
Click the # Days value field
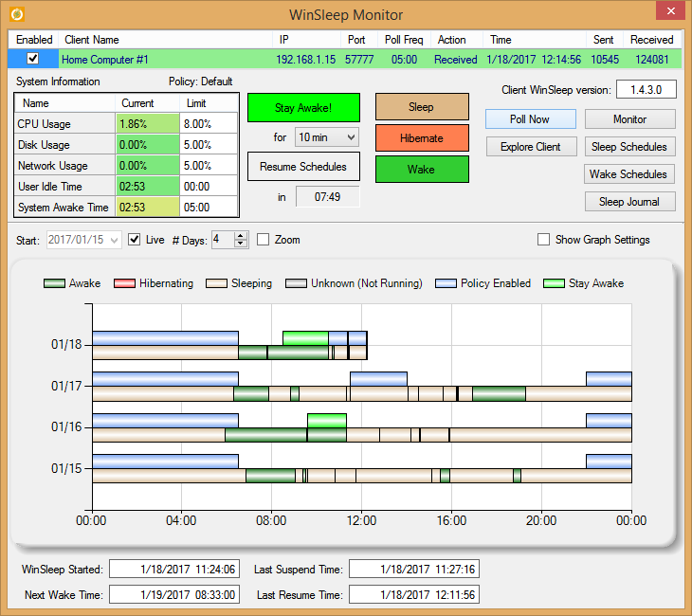click(223, 240)
